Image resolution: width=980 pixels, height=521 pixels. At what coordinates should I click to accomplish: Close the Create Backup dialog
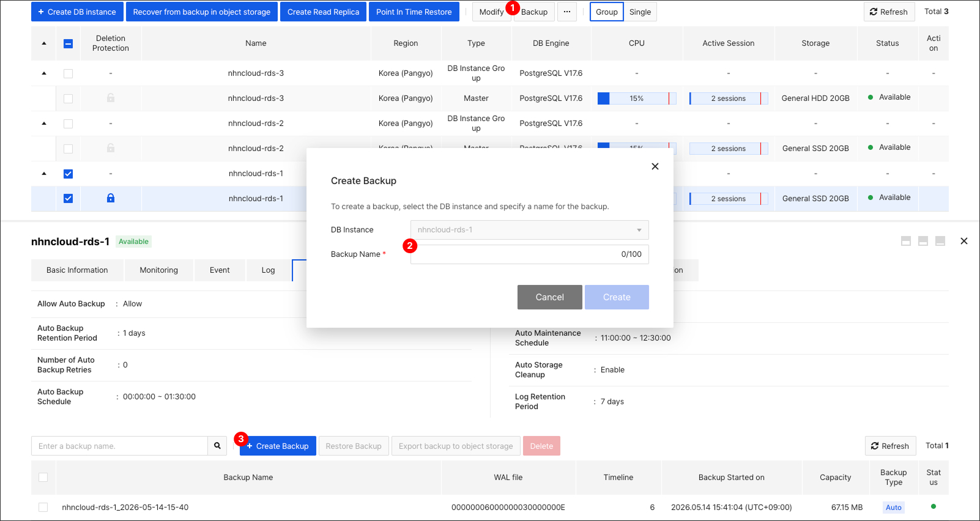(655, 166)
